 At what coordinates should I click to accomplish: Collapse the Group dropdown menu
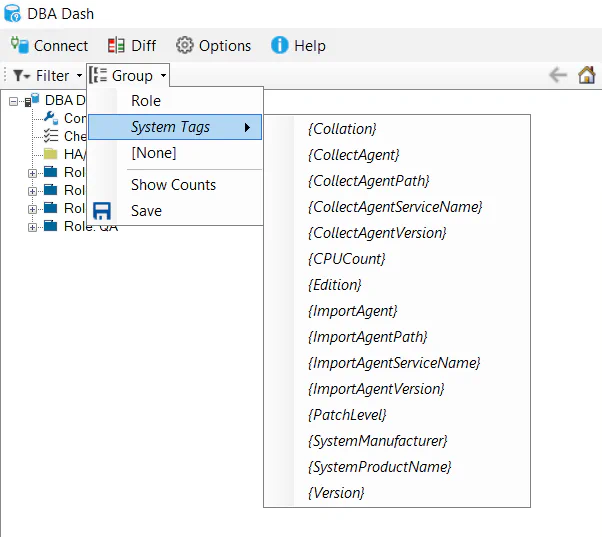(x=128, y=76)
